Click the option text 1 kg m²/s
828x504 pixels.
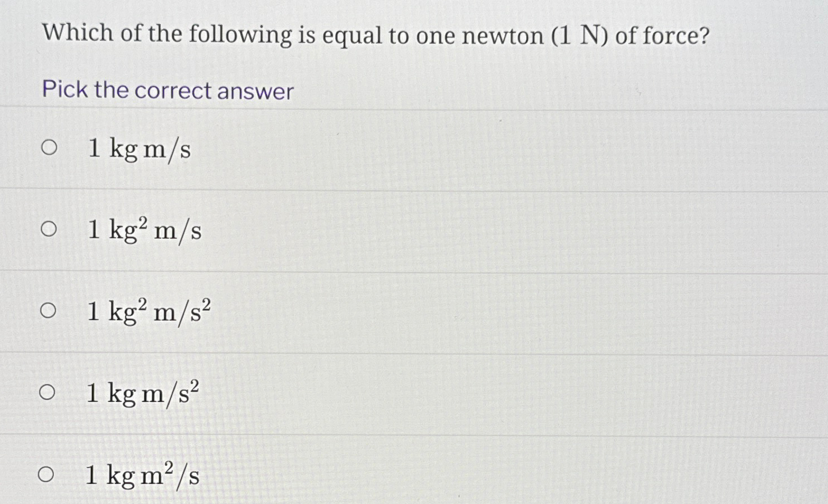(142, 476)
